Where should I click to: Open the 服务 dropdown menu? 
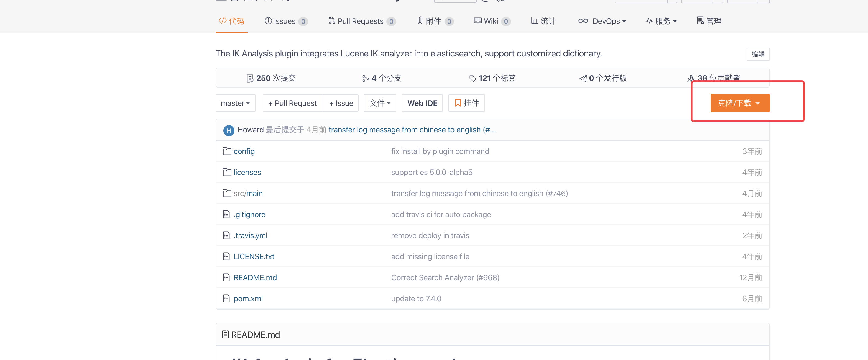[661, 21]
